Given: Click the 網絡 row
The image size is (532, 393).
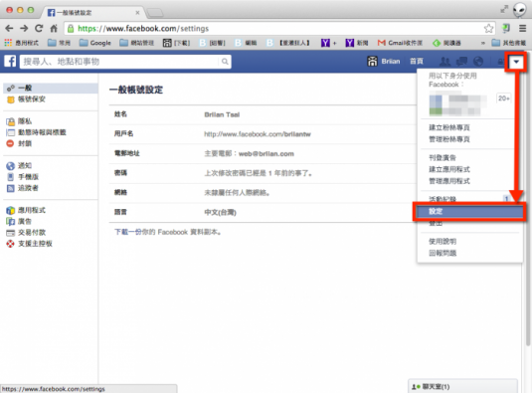Looking at the screenshot, I should [x=263, y=193].
